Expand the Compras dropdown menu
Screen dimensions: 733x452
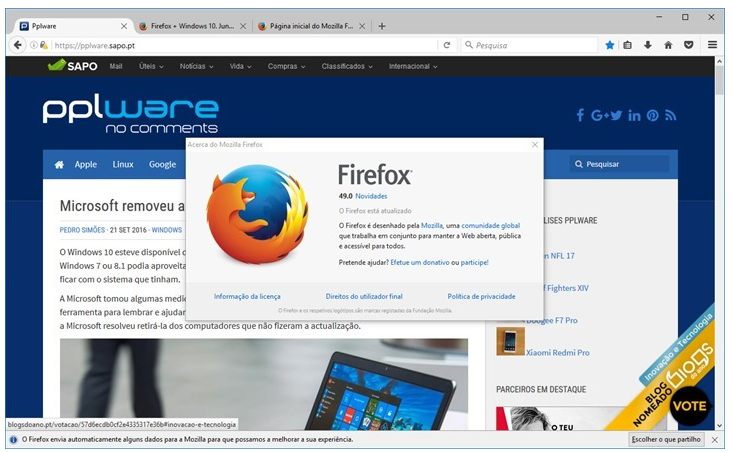point(286,66)
